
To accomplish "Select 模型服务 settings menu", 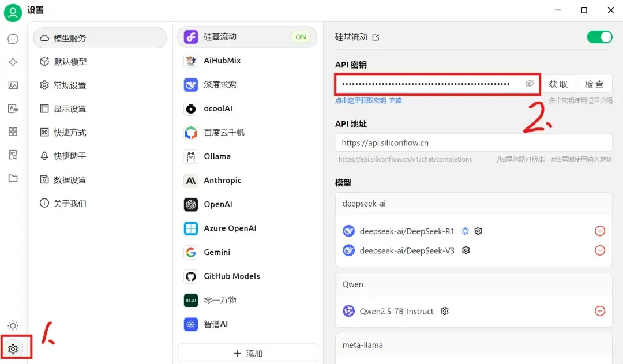I will [x=100, y=38].
